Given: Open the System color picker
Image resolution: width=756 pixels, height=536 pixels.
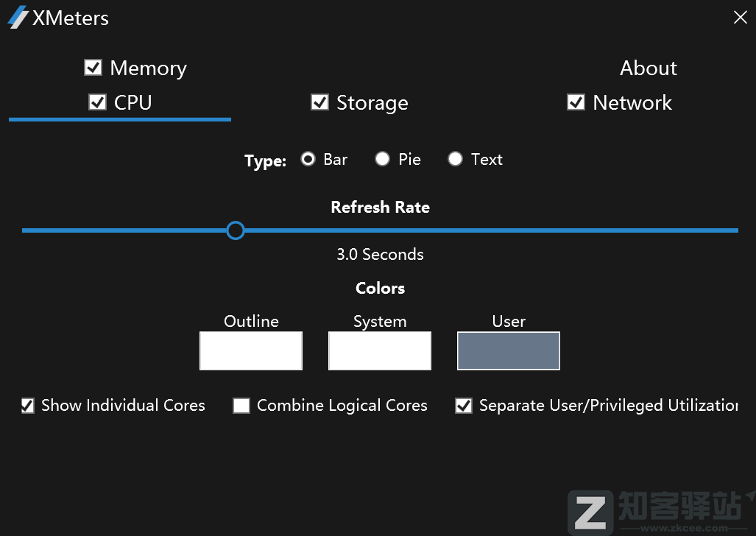Looking at the screenshot, I should pyautogui.click(x=379, y=350).
